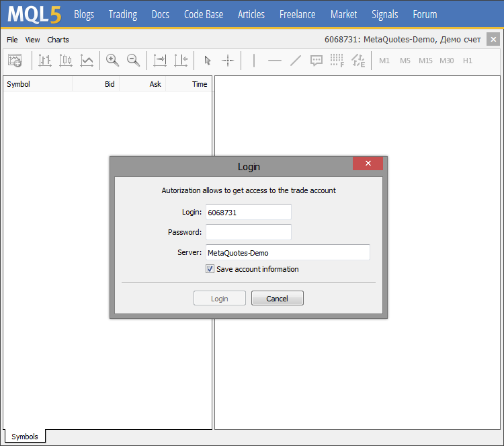Viewport: 504px width, 446px height.
Task: Click the Server field in login dialog
Action: click(287, 252)
